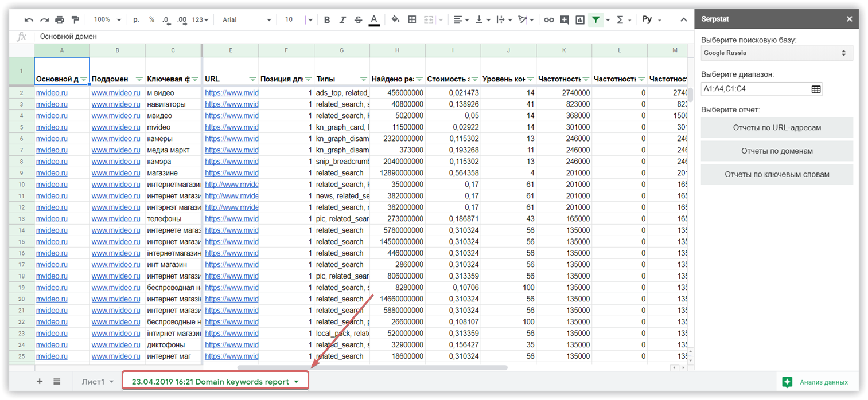Click Отчеты по ключевым словам button
Image resolution: width=868 pixels, height=400 pixels.
coord(777,174)
